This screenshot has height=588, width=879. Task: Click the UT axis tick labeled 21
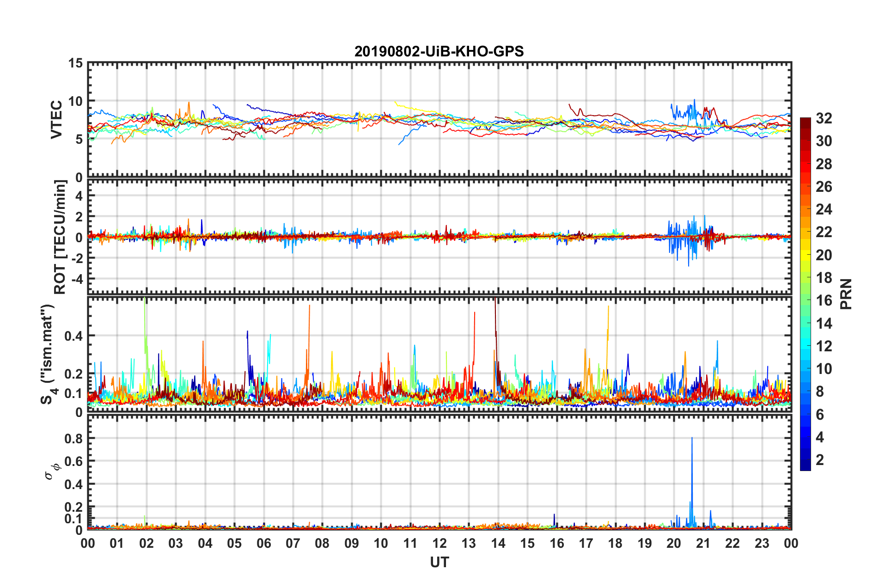click(x=703, y=543)
